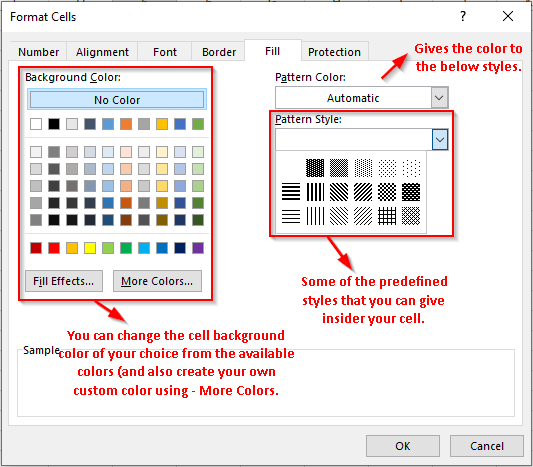Screen dimensions: 533x467
Task: Switch to the Alignment tab
Action: [102, 52]
